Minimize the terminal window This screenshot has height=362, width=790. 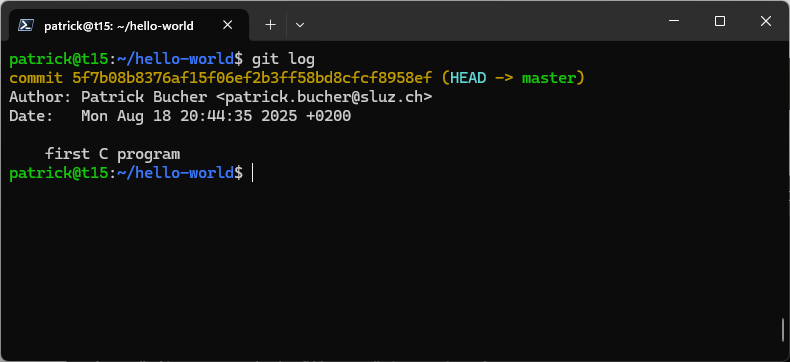coord(674,21)
